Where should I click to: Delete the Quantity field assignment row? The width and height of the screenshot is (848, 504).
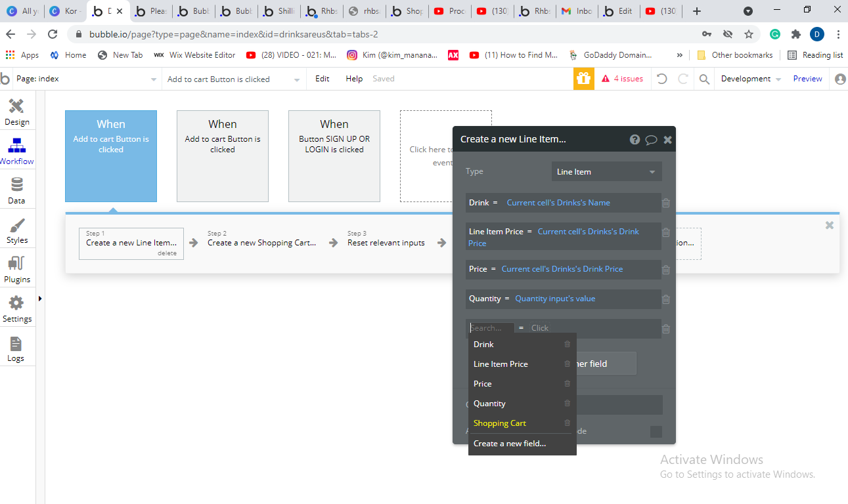666,299
